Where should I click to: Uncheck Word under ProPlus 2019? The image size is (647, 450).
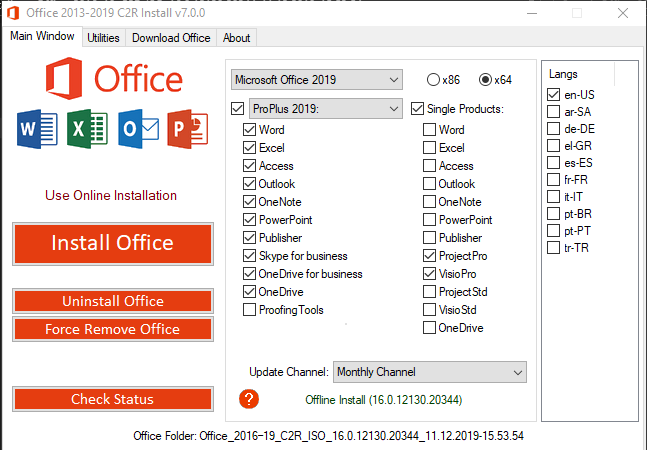[250, 130]
